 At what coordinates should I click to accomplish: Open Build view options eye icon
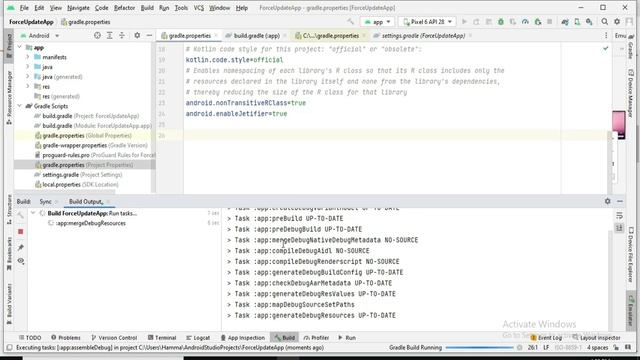[x=21, y=261]
